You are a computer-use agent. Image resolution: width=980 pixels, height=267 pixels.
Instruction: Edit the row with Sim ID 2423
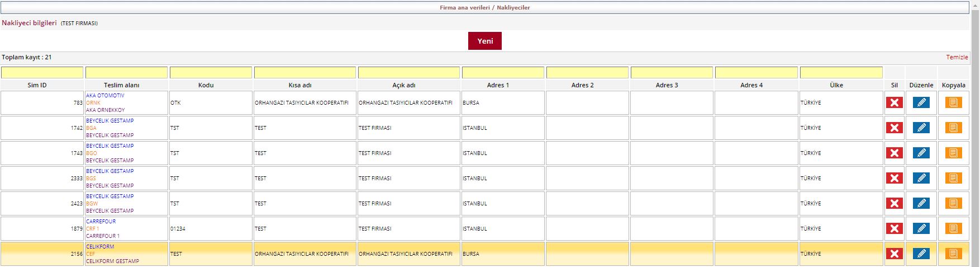point(921,203)
